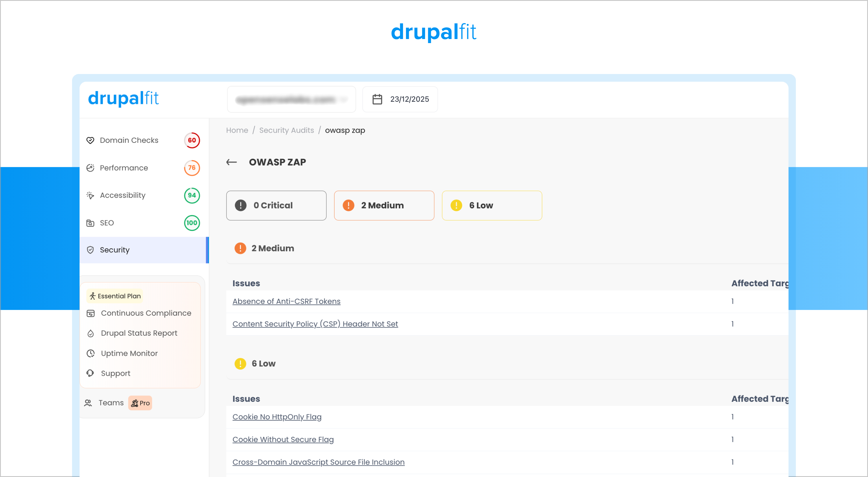Image resolution: width=868 pixels, height=477 pixels.
Task: Open Cookie Without Secure Flag issue
Action: (283, 440)
